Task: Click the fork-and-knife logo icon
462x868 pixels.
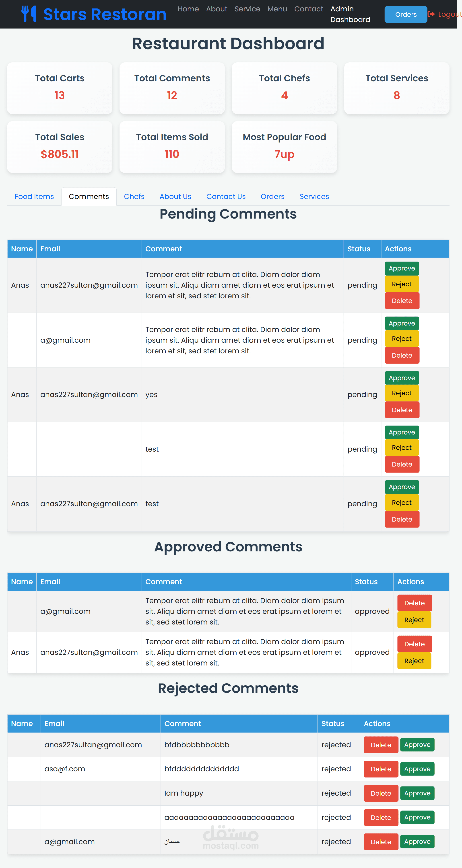Action: tap(29, 14)
